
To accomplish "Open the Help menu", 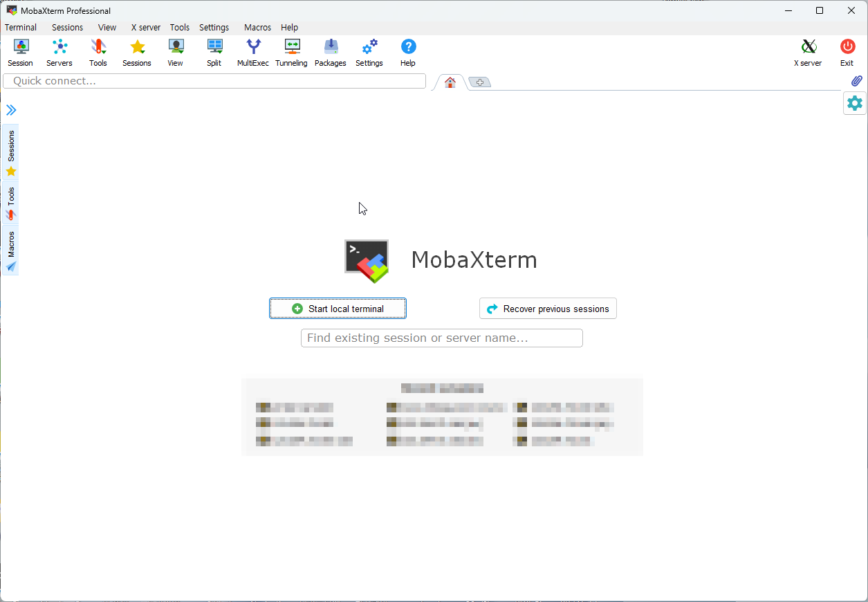I will 290,28.
